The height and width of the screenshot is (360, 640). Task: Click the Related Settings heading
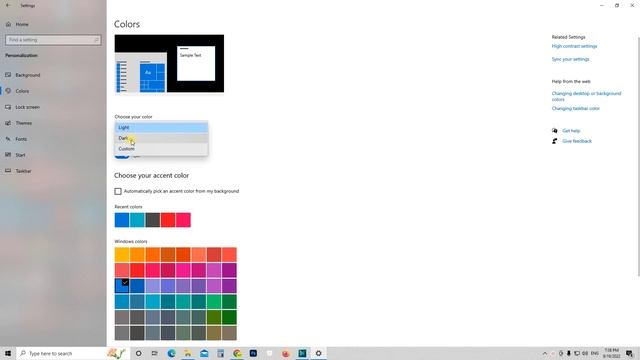point(569,37)
